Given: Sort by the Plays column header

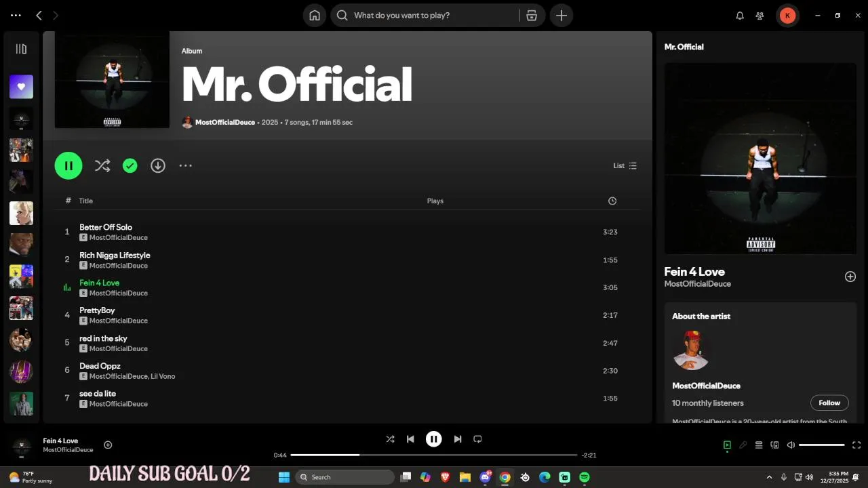Looking at the screenshot, I should point(435,201).
